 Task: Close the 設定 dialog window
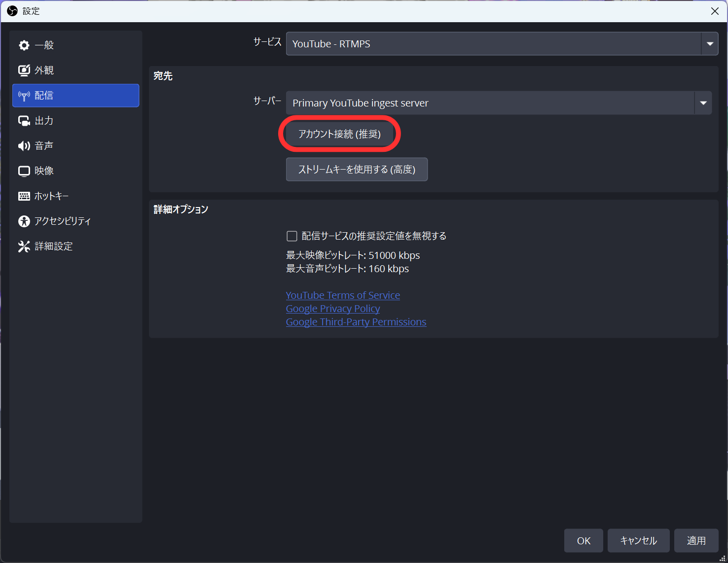[x=715, y=11]
